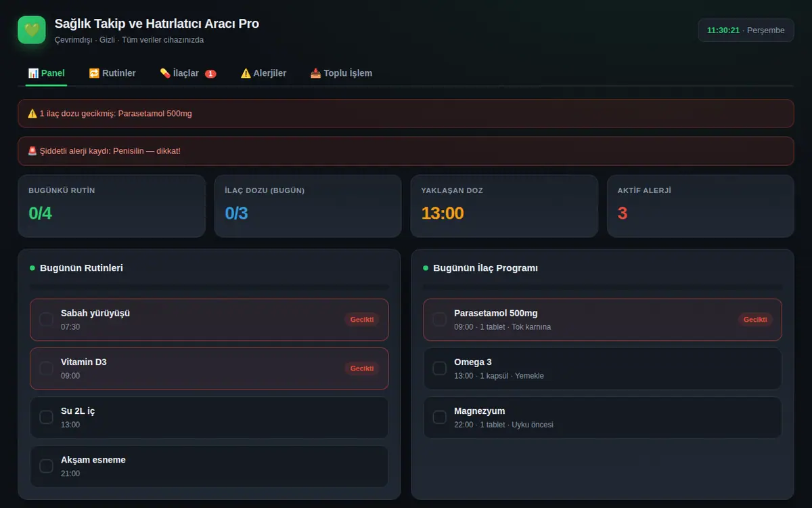Click the Çevrimdışı · Gizli subtitle text
Viewport: 812px width, 508px height.
click(x=129, y=40)
